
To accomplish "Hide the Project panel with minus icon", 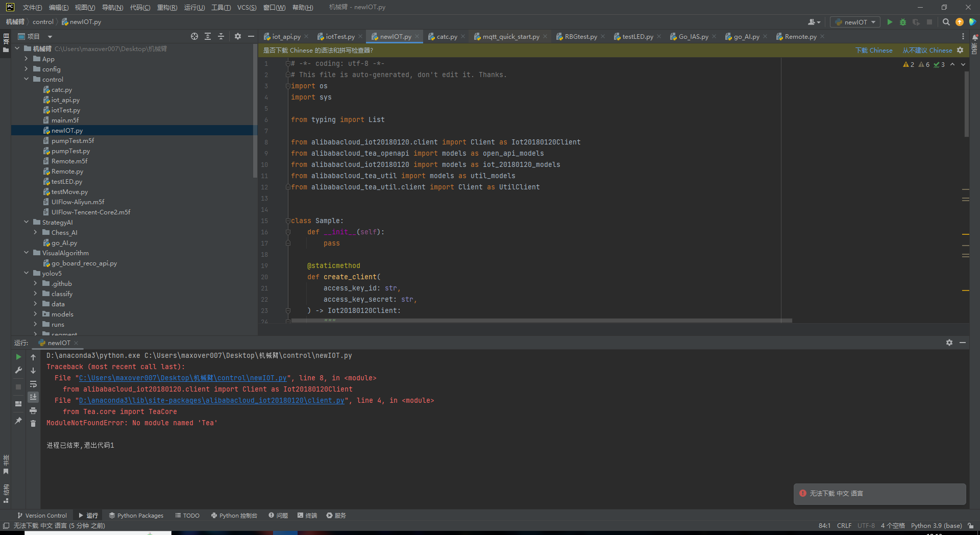I will tap(251, 36).
